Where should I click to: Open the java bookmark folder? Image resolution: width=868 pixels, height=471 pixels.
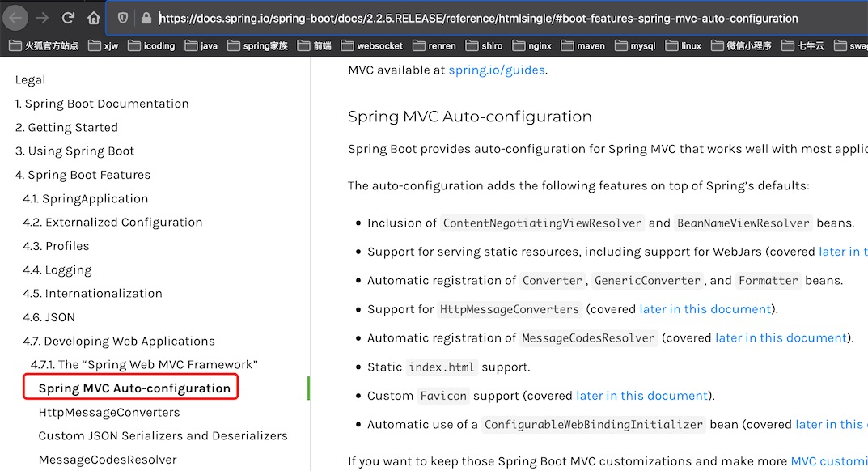coord(201,46)
